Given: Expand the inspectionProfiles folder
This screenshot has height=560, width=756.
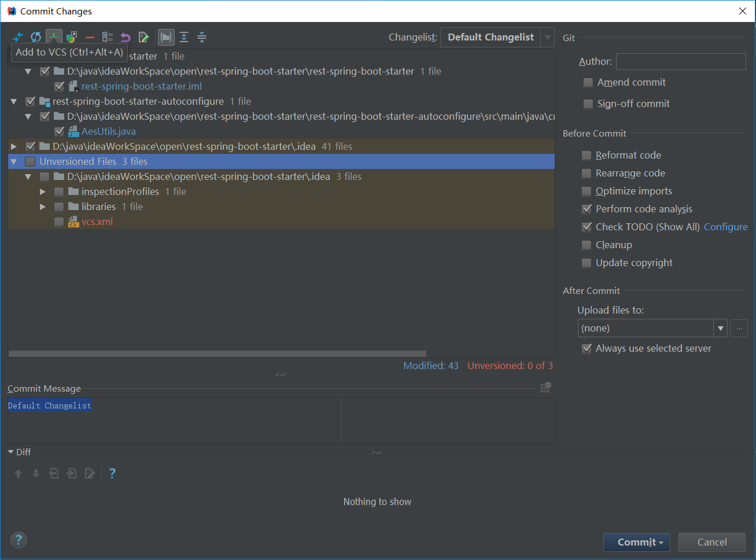Looking at the screenshot, I should pyautogui.click(x=43, y=191).
